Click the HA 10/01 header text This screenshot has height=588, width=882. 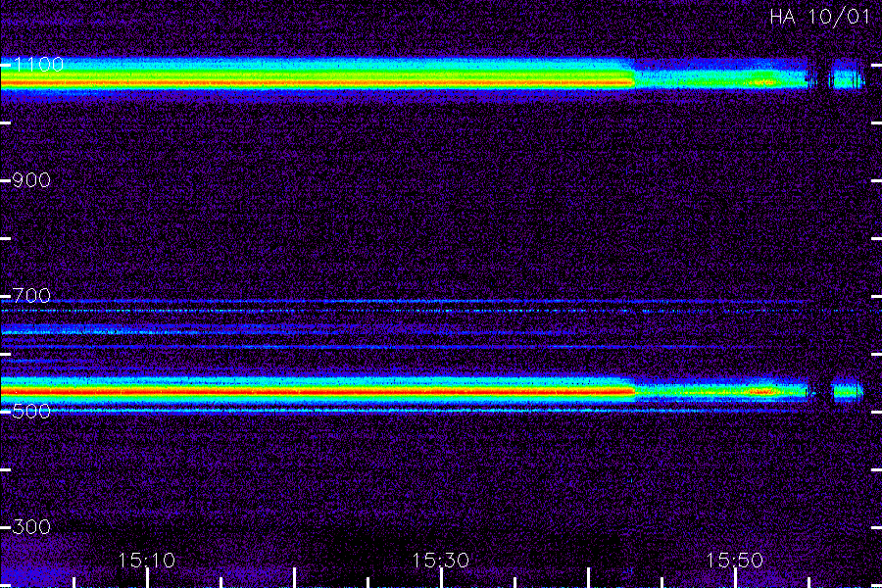(x=819, y=17)
